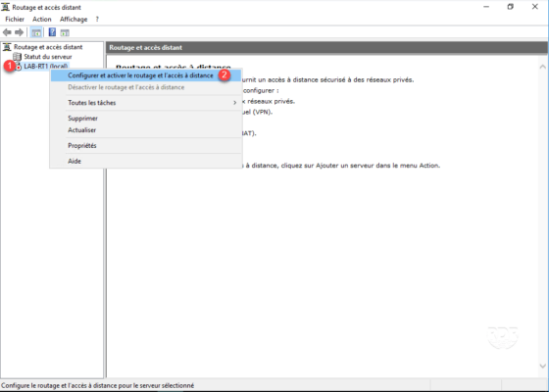Click the Forward arrow toolbar icon

point(20,32)
